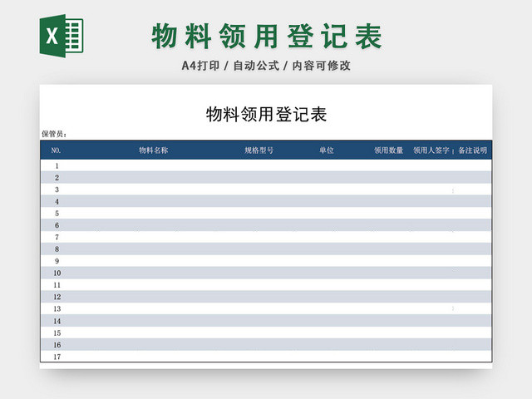
Task: Click row number 14 cell
Action: 57,321
